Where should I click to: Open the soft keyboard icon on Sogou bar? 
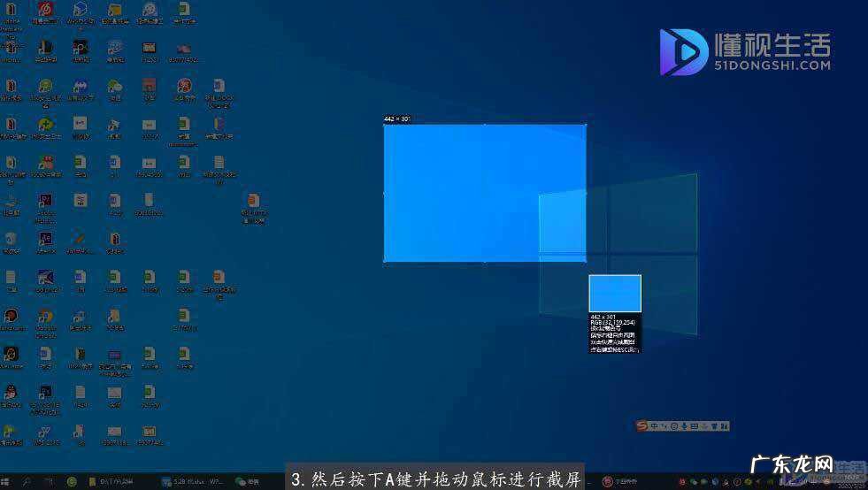[x=695, y=425]
